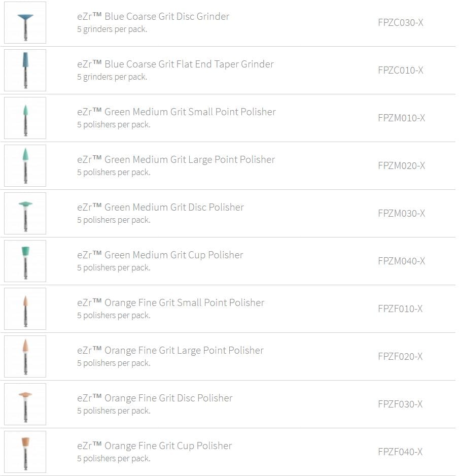This screenshot has height=476, width=459.
Task: Open the Blue Coarse Grit Disc Grinder thumbnail
Action: tap(25, 22)
